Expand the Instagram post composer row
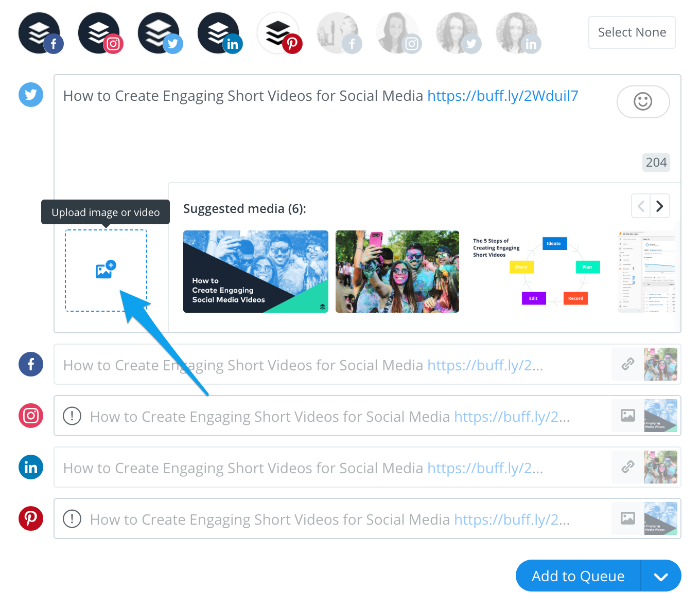This screenshot has height=609, width=700. 367,416
